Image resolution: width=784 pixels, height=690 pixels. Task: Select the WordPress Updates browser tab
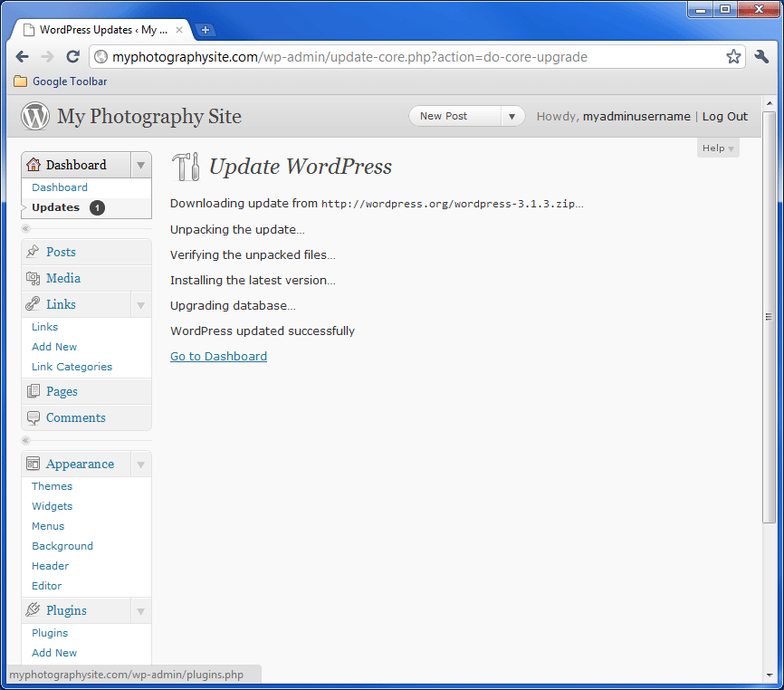[102, 30]
